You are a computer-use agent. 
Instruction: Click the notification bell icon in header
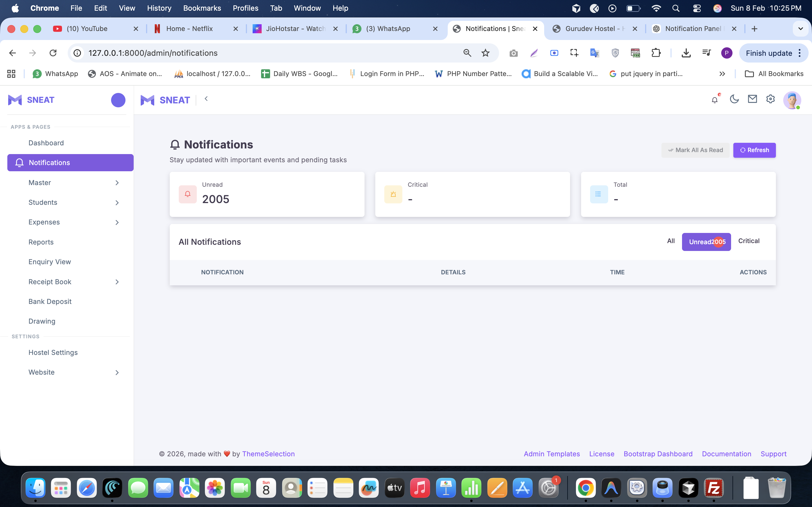[715, 100]
